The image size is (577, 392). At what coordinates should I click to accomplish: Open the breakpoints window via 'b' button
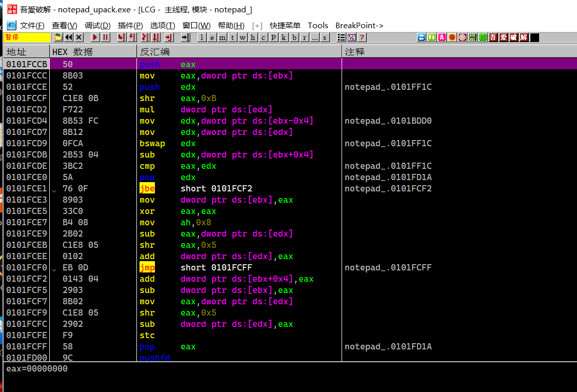[294, 37]
